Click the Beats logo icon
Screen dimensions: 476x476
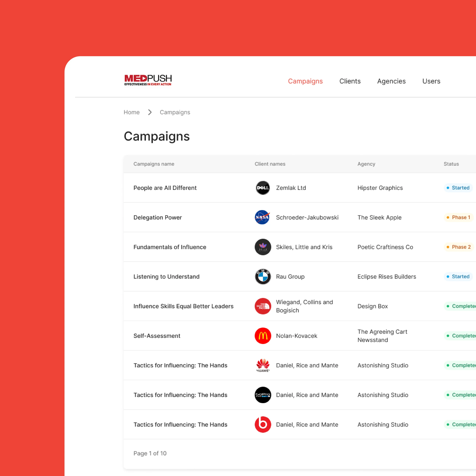point(263,424)
